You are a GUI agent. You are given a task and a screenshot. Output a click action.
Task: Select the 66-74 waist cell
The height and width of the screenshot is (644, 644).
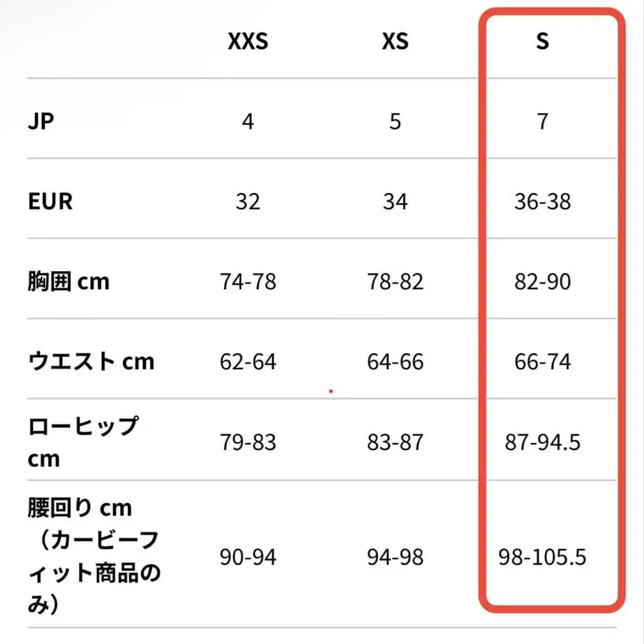[x=542, y=361]
